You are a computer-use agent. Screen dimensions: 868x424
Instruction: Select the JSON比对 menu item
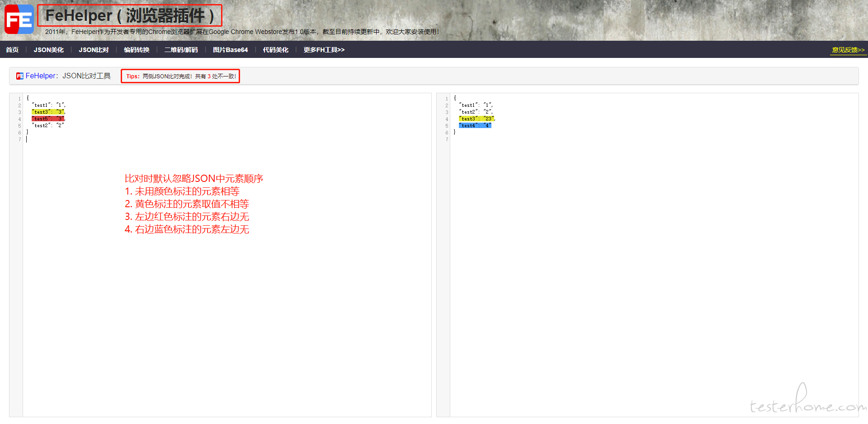94,50
